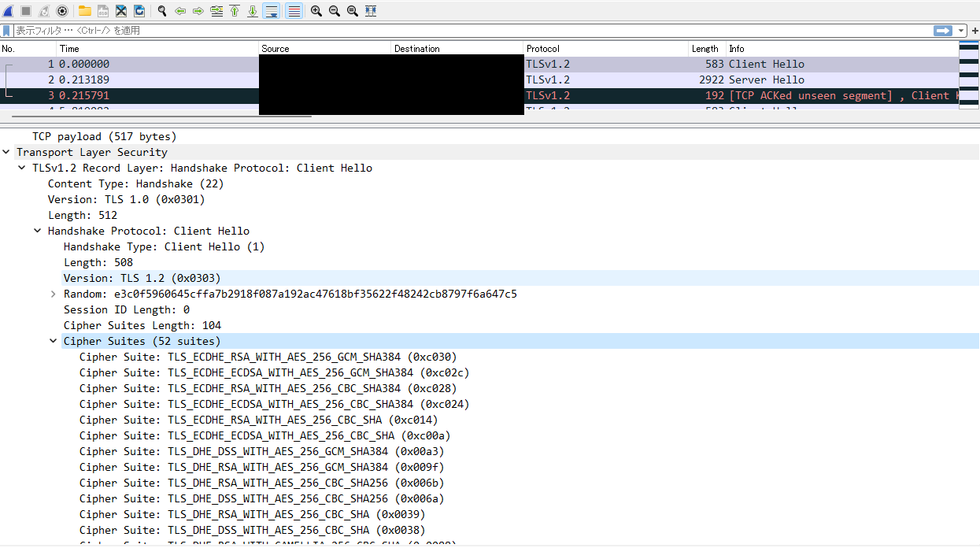980x548 pixels.
Task: Reload this capture file
Action: (139, 11)
